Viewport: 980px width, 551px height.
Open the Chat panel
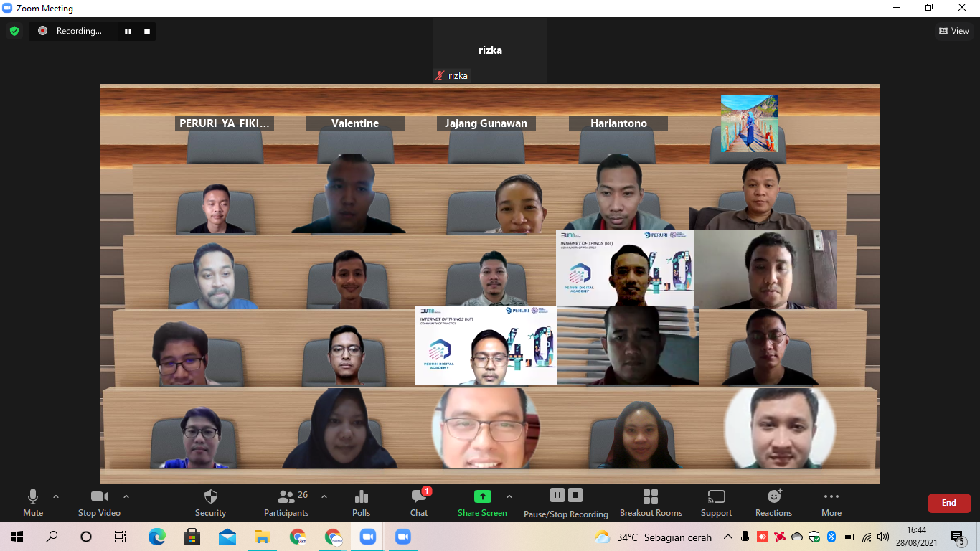coord(419,503)
